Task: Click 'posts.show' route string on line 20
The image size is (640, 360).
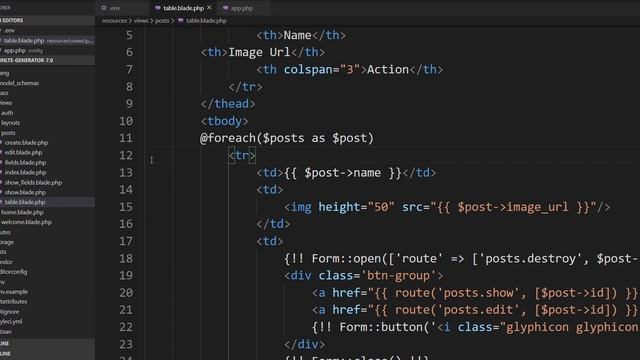Action: click(478, 293)
